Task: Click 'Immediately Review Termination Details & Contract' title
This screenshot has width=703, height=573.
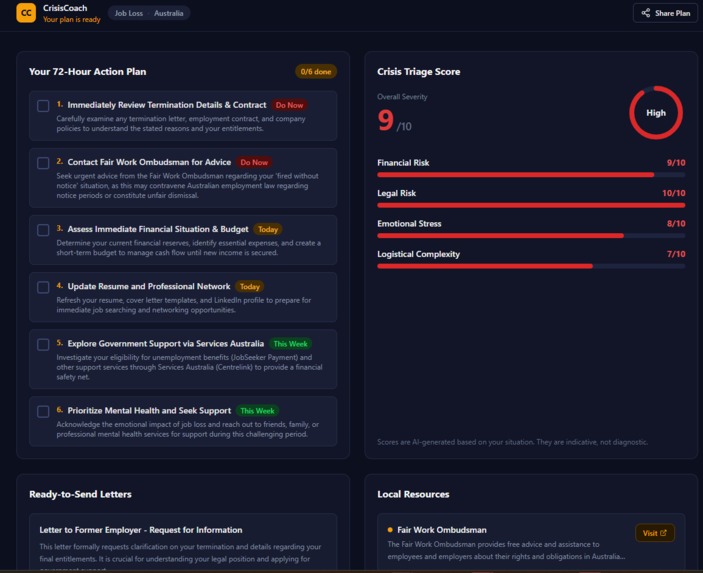Action: (x=167, y=105)
